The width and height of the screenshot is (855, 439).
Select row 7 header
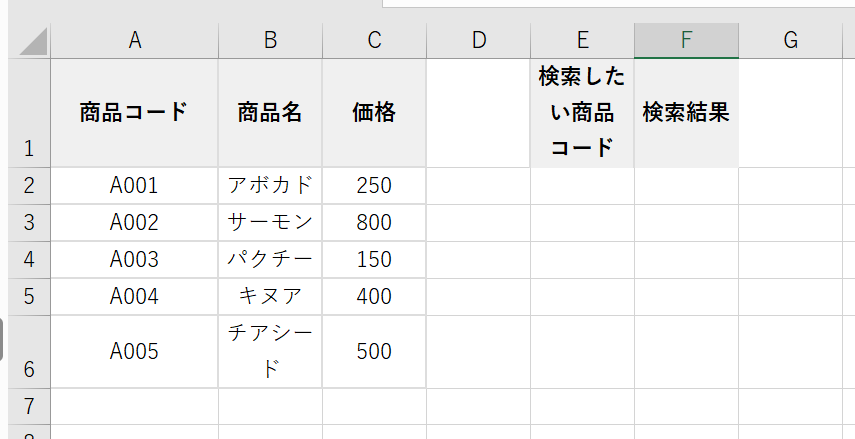click(25, 406)
